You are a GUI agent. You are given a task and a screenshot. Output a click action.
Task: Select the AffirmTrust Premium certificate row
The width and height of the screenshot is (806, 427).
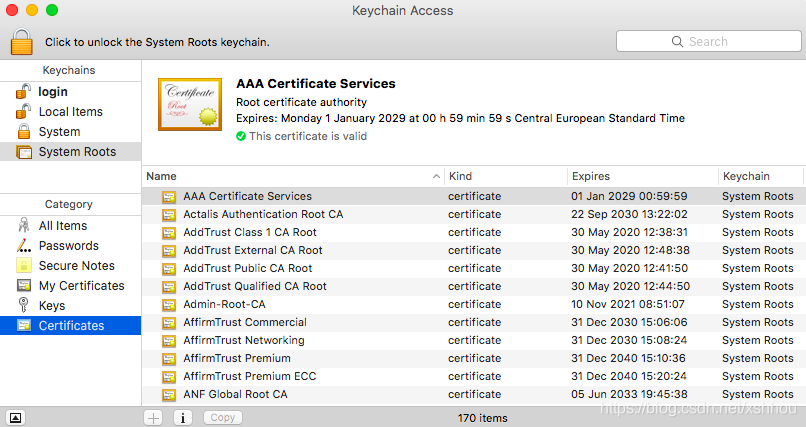click(x=473, y=358)
